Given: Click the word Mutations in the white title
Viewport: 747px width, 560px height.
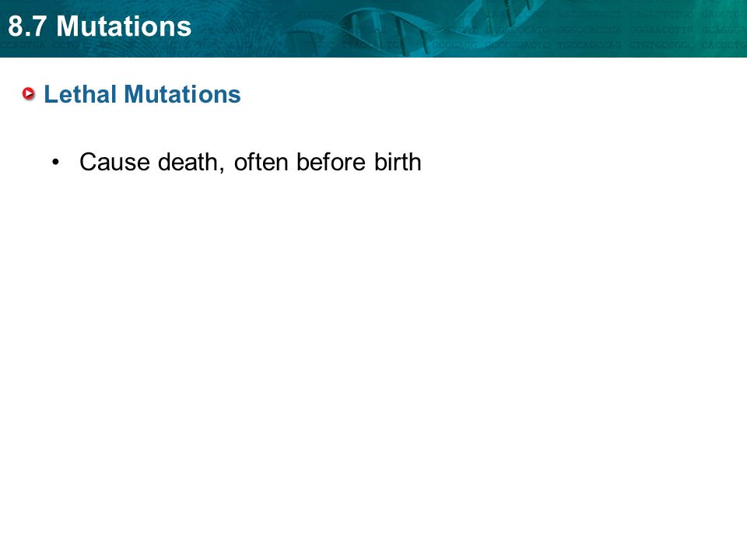Looking at the screenshot, I should (x=124, y=26).
